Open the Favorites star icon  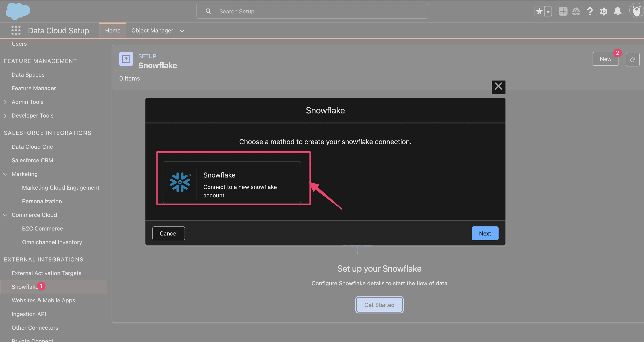click(x=539, y=11)
